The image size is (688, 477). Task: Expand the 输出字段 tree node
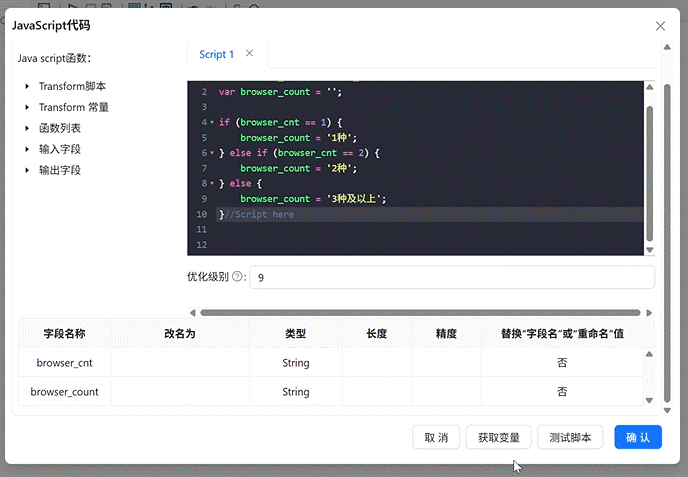click(27, 170)
